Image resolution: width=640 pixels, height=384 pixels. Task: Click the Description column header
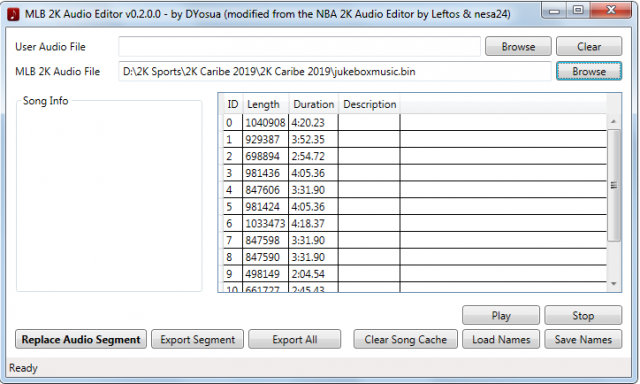(369, 104)
